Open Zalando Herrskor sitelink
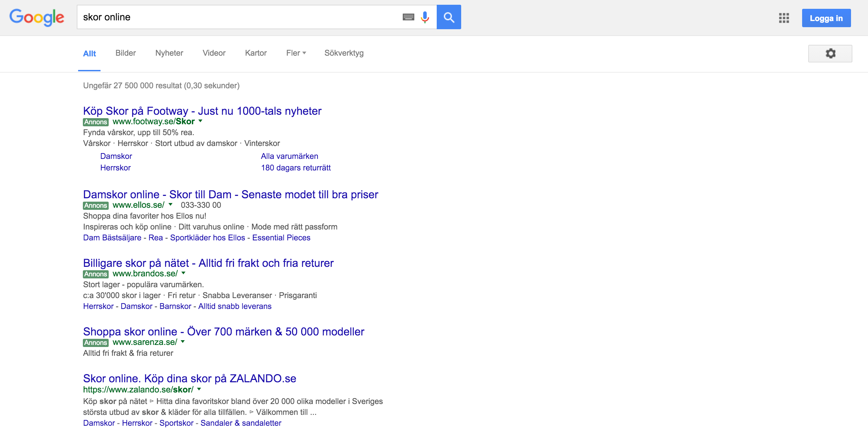This screenshot has width=868, height=440. pyautogui.click(x=137, y=423)
